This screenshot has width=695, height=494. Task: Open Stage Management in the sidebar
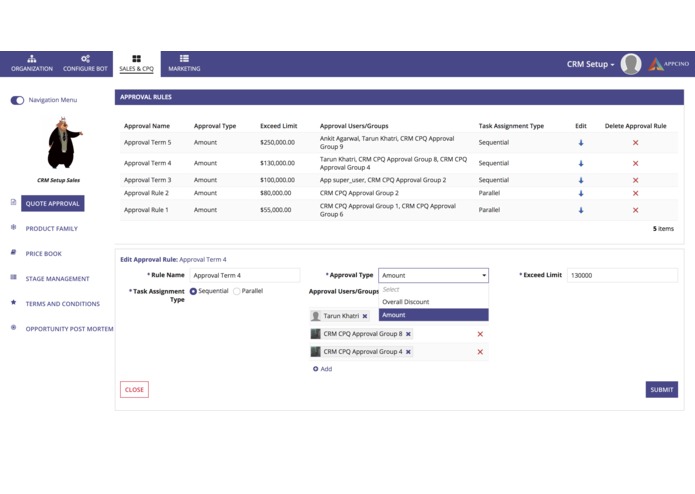point(57,279)
